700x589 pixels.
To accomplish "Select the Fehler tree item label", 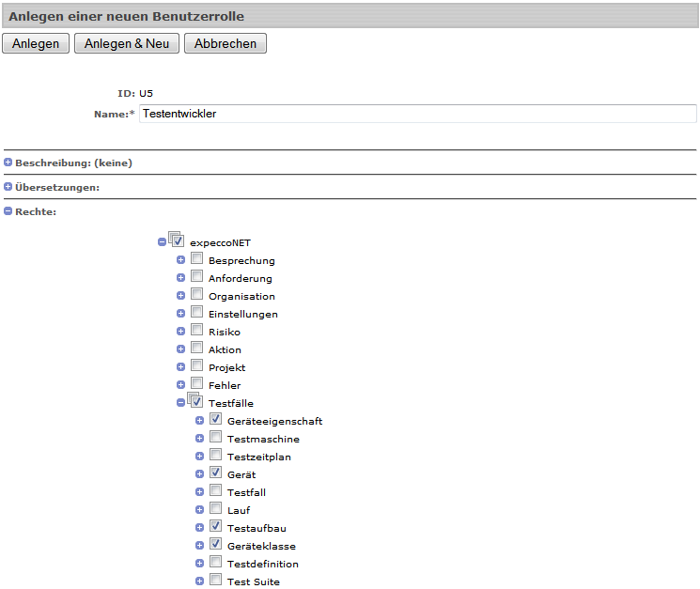I will click(x=225, y=385).
